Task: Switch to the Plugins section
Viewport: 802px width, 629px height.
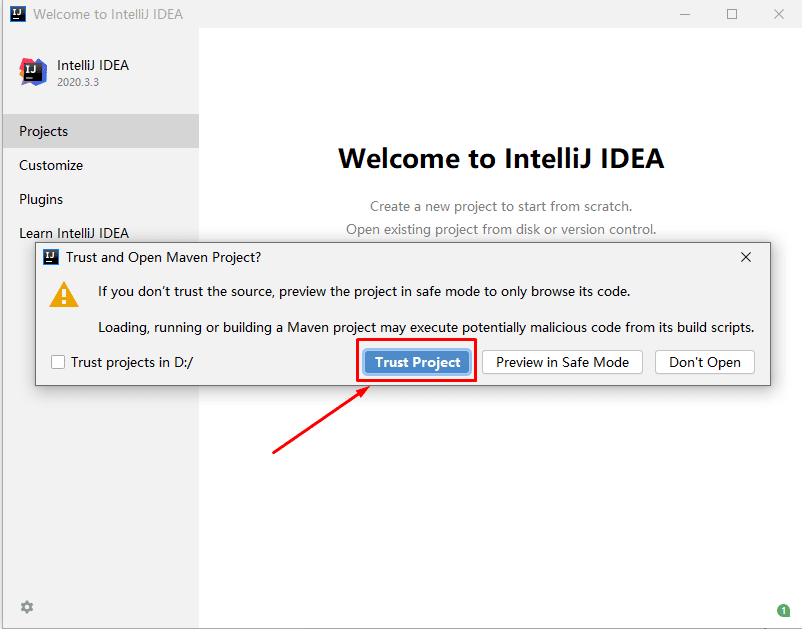Action: click(101, 199)
